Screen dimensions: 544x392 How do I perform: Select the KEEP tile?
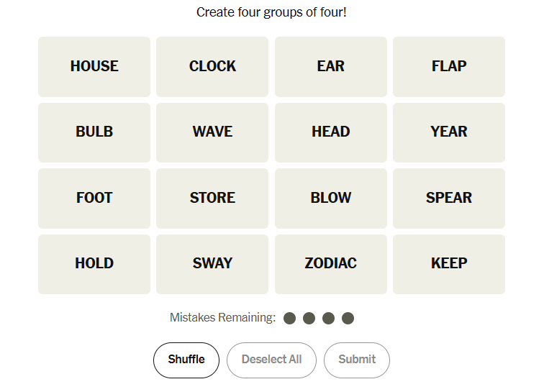click(449, 264)
